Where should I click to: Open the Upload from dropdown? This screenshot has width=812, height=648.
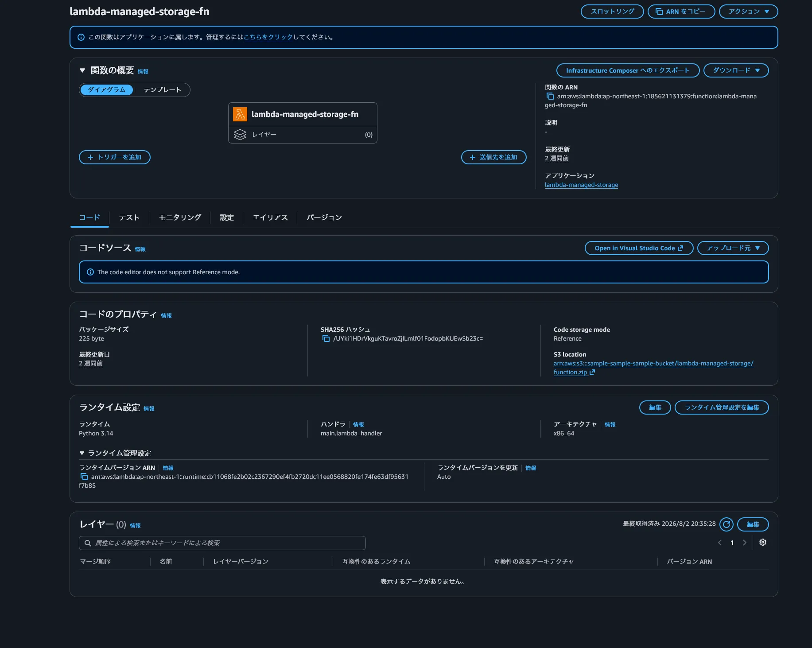click(x=733, y=248)
